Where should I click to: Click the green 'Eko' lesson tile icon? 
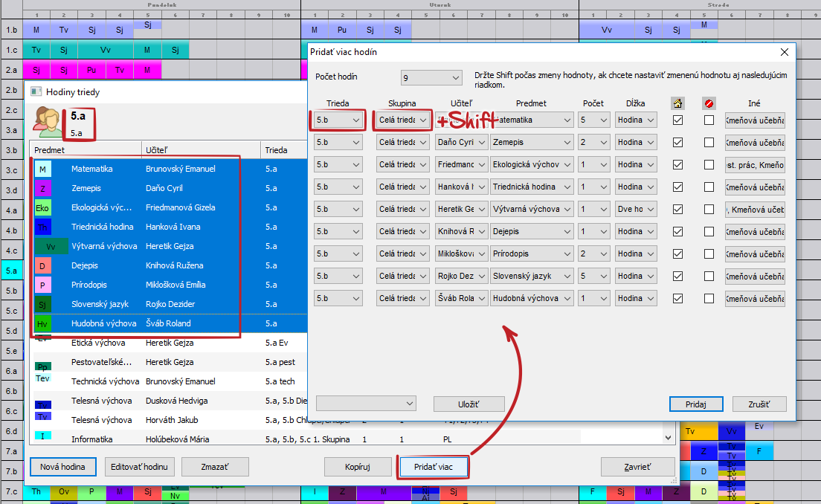pyautogui.click(x=43, y=208)
